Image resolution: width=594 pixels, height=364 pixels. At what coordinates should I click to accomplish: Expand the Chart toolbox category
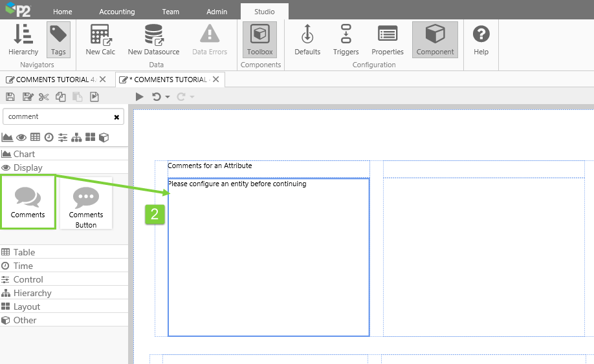tap(25, 154)
